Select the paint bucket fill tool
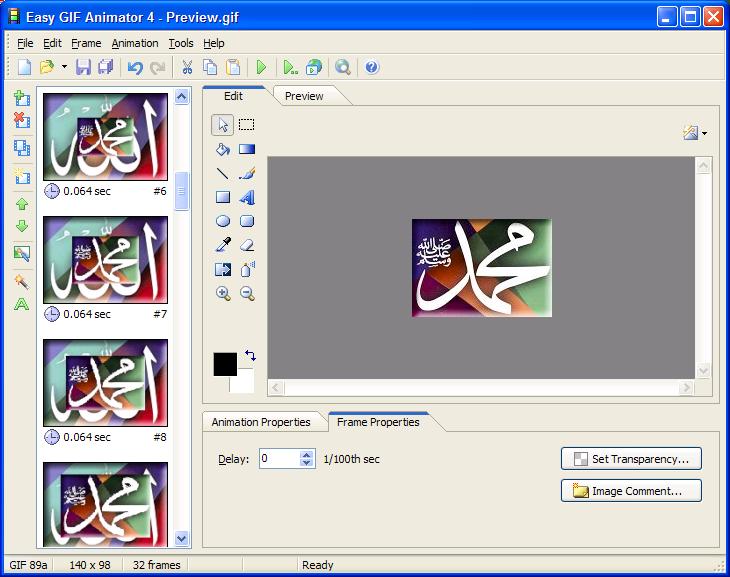Screen dimensions: 730x577 (x=223, y=149)
